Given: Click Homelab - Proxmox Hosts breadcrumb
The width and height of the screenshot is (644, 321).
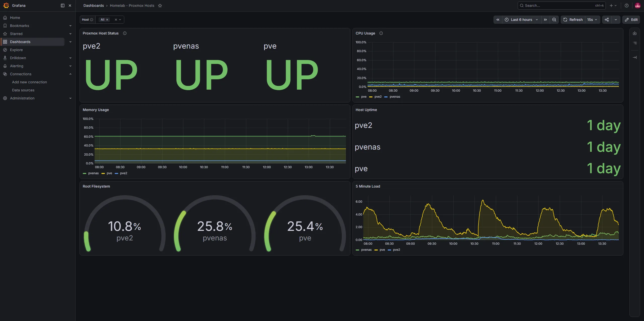Looking at the screenshot, I should tap(132, 6).
